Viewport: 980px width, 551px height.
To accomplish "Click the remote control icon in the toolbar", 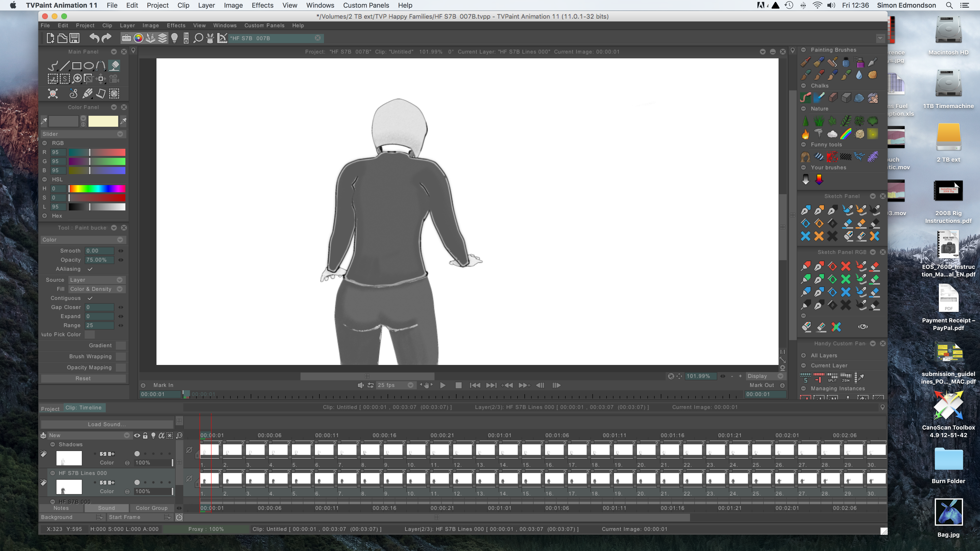I will (x=186, y=38).
